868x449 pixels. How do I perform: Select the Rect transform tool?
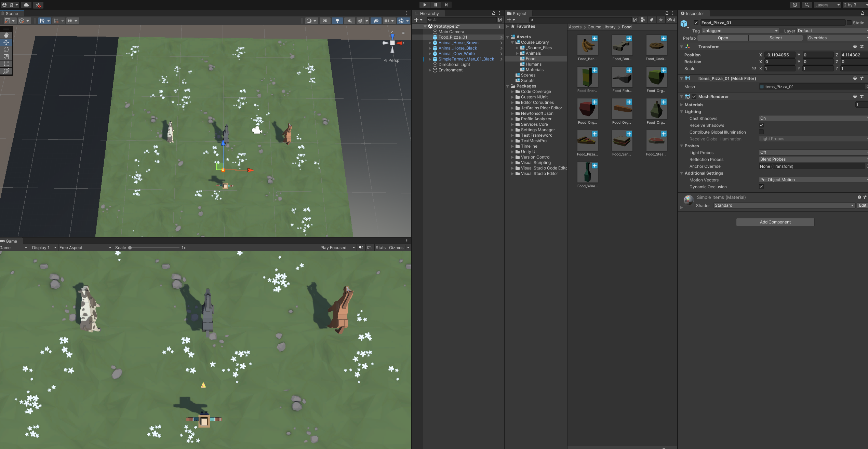click(x=6, y=64)
